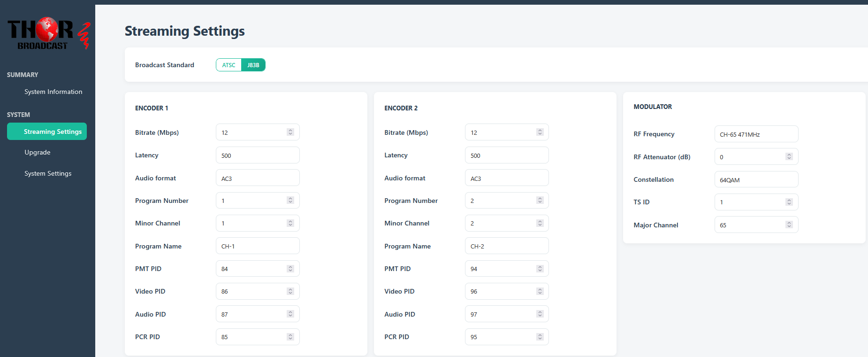Image resolution: width=868 pixels, height=357 pixels.
Task: Open Encoder 2 Latency dropdown
Action: click(x=506, y=155)
